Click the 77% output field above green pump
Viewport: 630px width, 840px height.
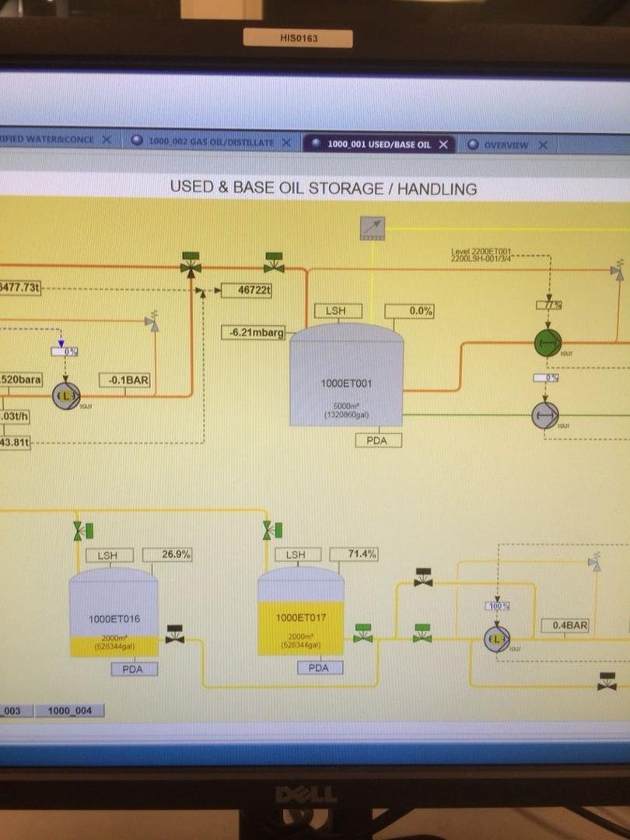tap(549, 305)
